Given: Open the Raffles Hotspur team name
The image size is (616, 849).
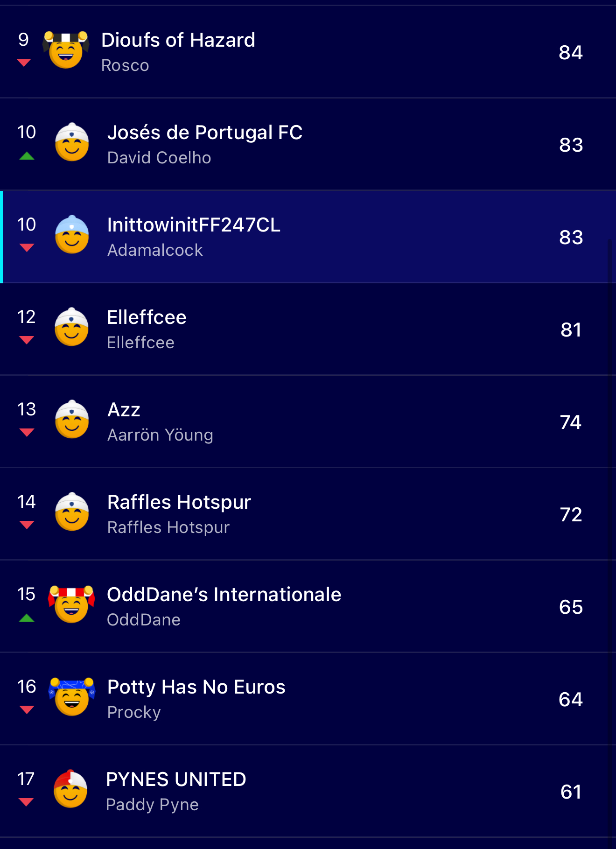Looking at the screenshot, I should (x=179, y=502).
